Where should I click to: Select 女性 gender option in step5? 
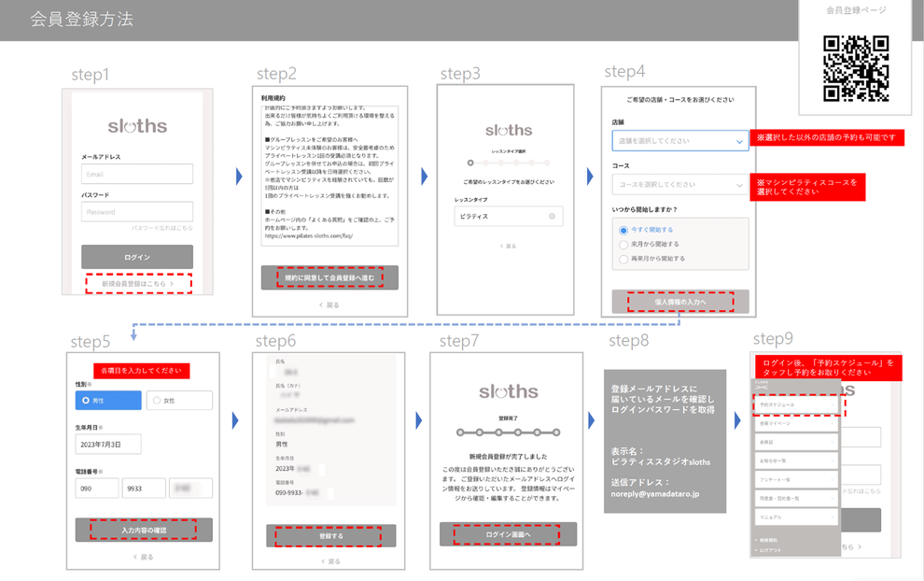(x=179, y=401)
